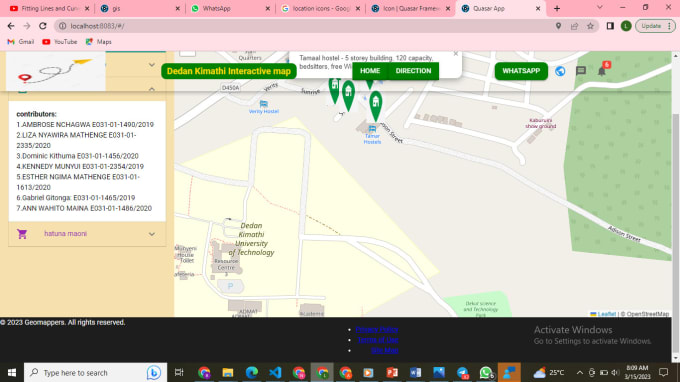Screen dimensions: 680x382
Task: Expand the top sidebar item chevron
Action: (152, 65)
